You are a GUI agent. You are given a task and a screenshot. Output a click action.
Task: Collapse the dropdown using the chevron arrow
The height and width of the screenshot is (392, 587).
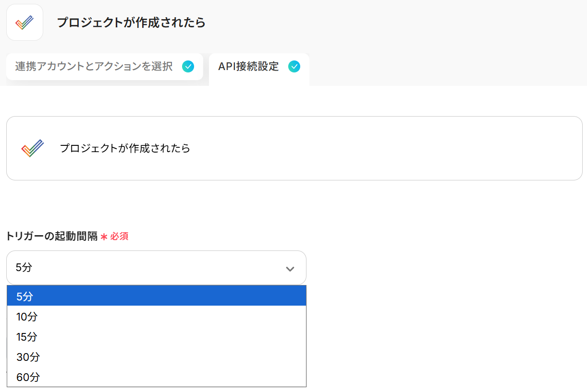click(x=290, y=269)
